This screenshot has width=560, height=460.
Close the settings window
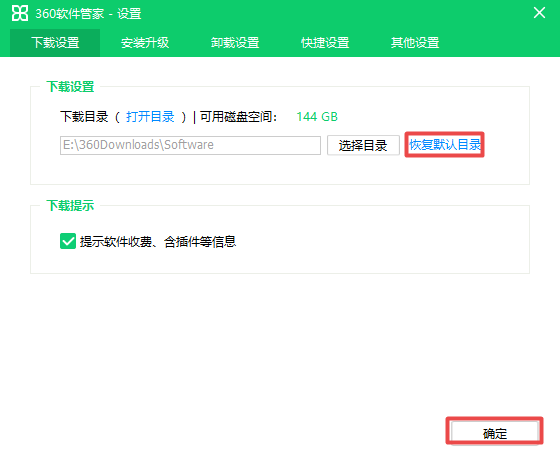click(539, 13)
